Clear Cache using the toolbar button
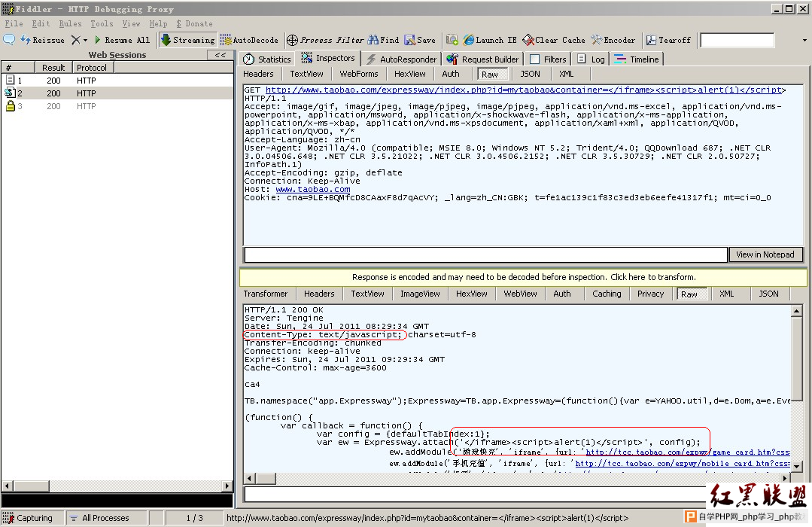The width and height of the screenshot is (812, 527). 554,40
